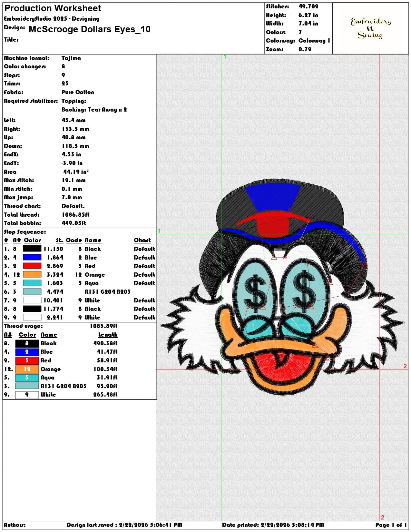
Task: Select the "Colorway 1" value
Action: pos(314,41)
